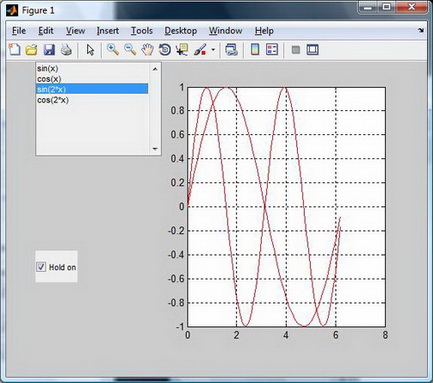Insert a colorbar using the toolbar icon

coord(255,50)
